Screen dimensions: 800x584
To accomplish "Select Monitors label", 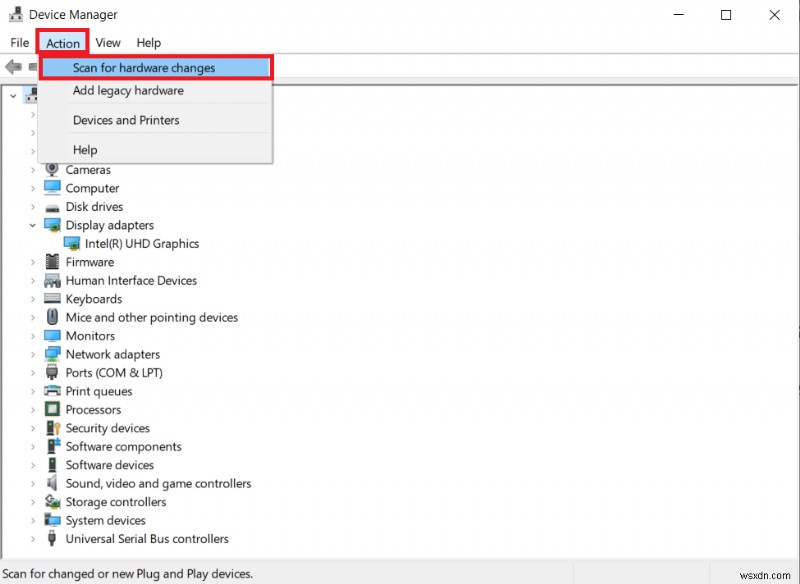I will pyautogui.click(x=90, y=336).
